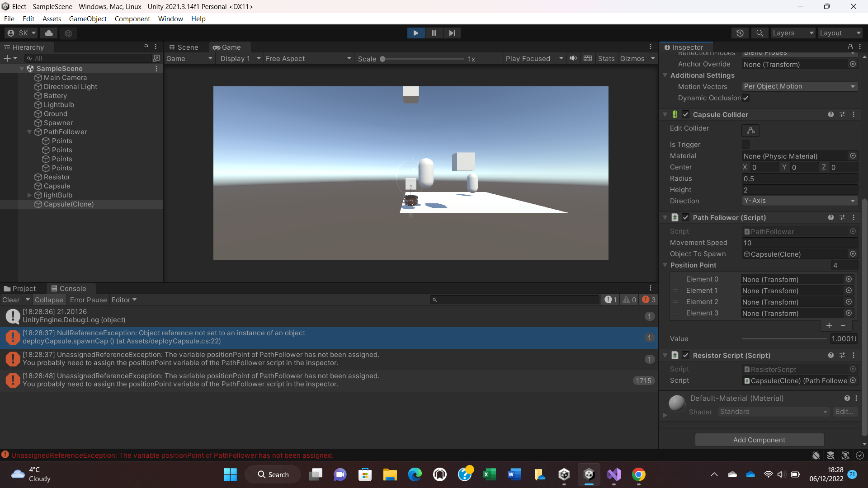Image resolution: width=868 pixels, height=488 pixels.
Task: Open Motion Vectors dropdown
Action: click(800, 86)
